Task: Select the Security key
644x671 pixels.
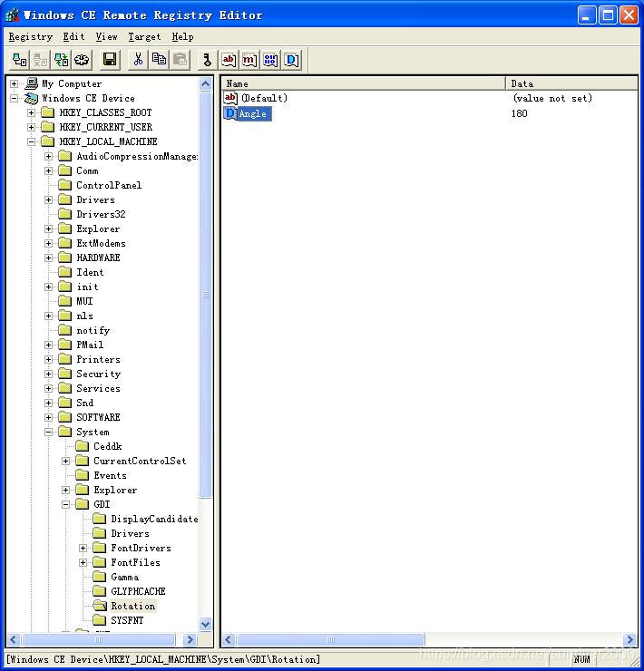Action: coord(99,374)
